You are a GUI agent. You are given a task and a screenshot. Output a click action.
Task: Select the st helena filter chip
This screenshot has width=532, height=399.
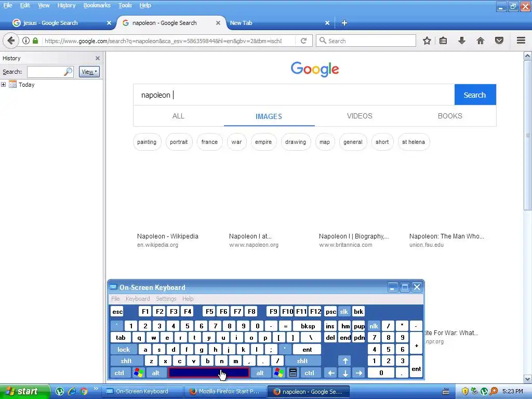click(414, 142)
